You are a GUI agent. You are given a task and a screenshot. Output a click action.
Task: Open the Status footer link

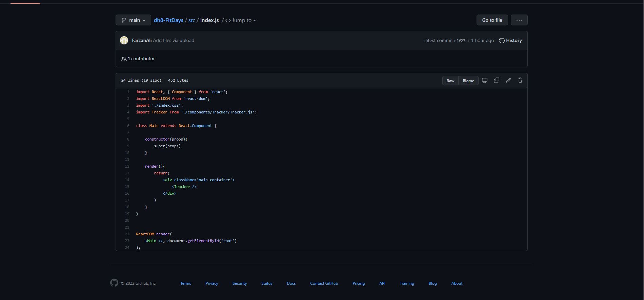click(267, 283)
